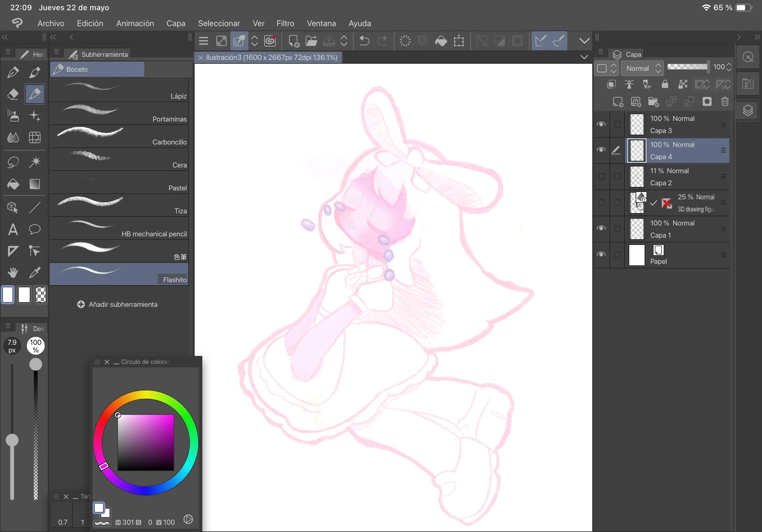Delete the layer using the trash icon

pos(725,102)
